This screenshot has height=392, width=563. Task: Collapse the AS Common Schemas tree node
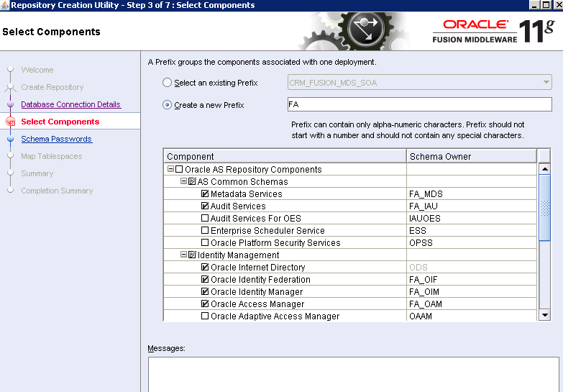click(x=183, y=182)
